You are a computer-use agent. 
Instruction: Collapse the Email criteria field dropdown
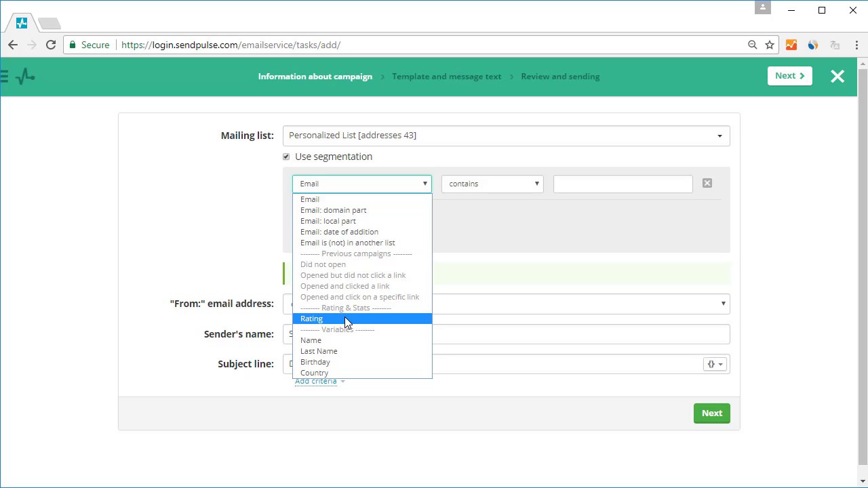point(362,184)
